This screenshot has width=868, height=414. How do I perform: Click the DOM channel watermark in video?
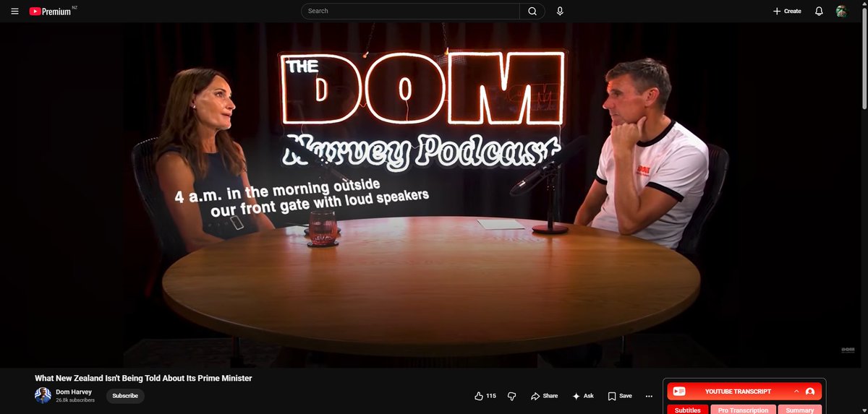(848, 350)
